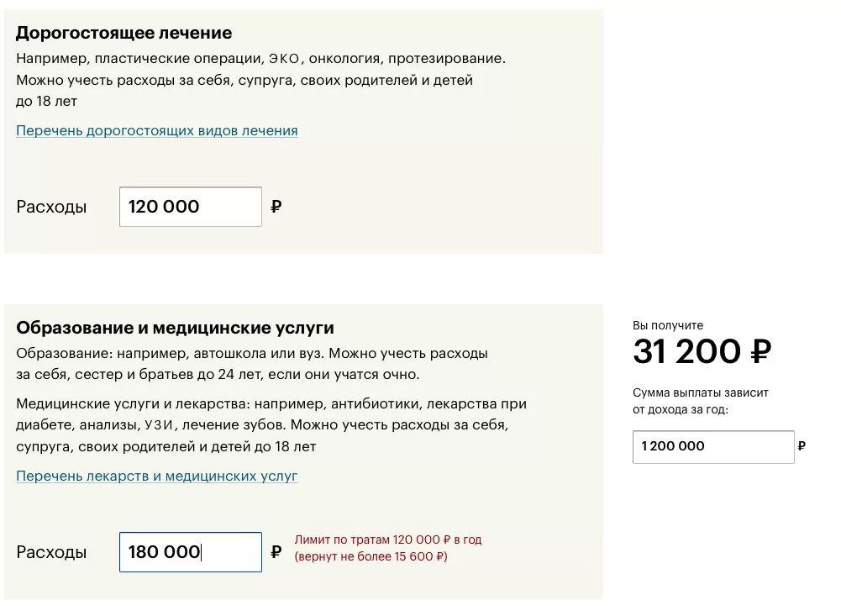Click the Расходы label in the expensive treatment block
This screenshot has width=841, height=616.
(51, 207)
